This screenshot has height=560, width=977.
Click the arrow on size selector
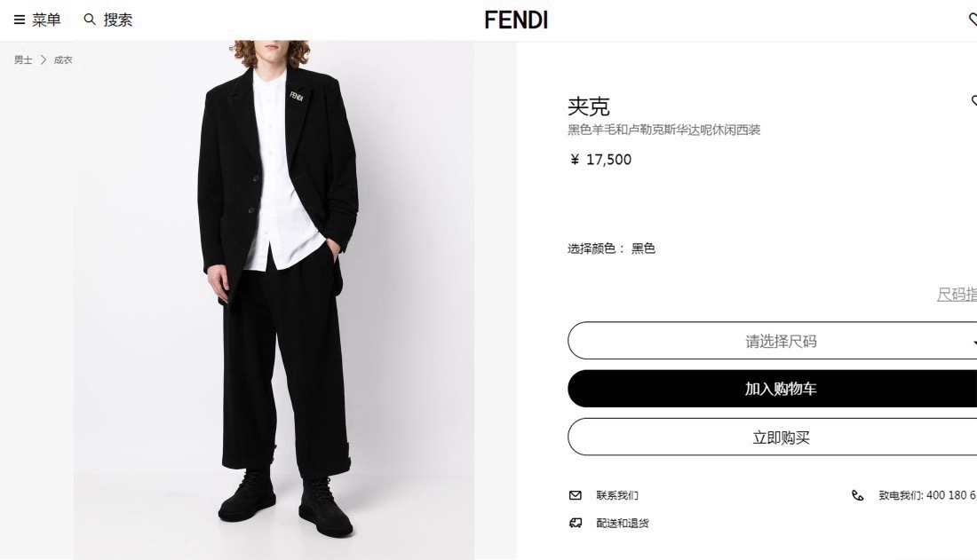(974, 342)
